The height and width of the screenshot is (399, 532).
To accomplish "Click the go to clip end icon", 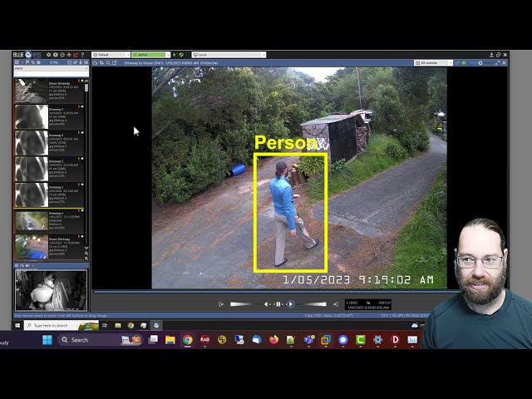I will (336, 304).
